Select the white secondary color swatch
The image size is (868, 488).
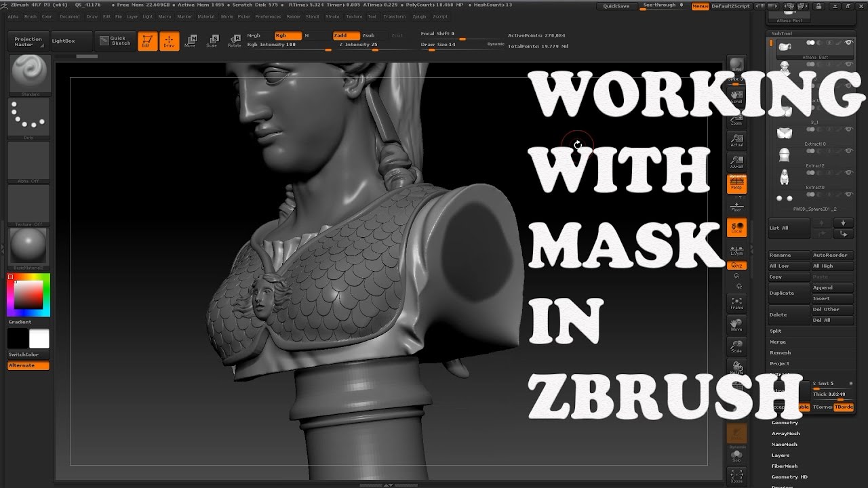[x=39, y=339]
